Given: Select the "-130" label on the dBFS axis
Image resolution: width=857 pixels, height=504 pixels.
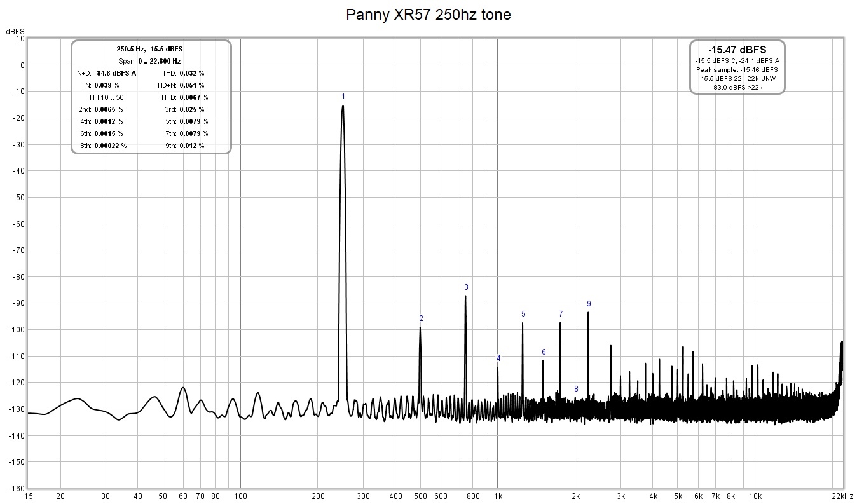Looking at the screenshot, I should tap(17, 409).
